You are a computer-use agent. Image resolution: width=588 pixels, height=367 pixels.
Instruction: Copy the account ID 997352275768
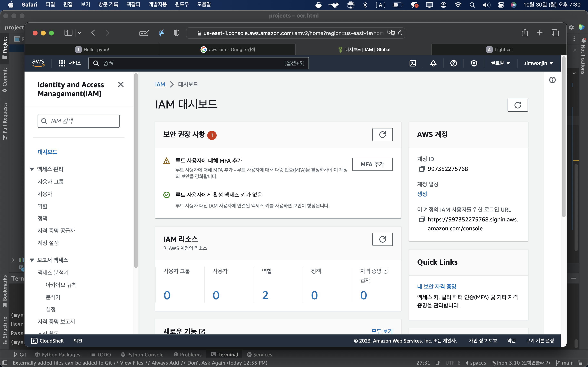click(x=422, y=169)
